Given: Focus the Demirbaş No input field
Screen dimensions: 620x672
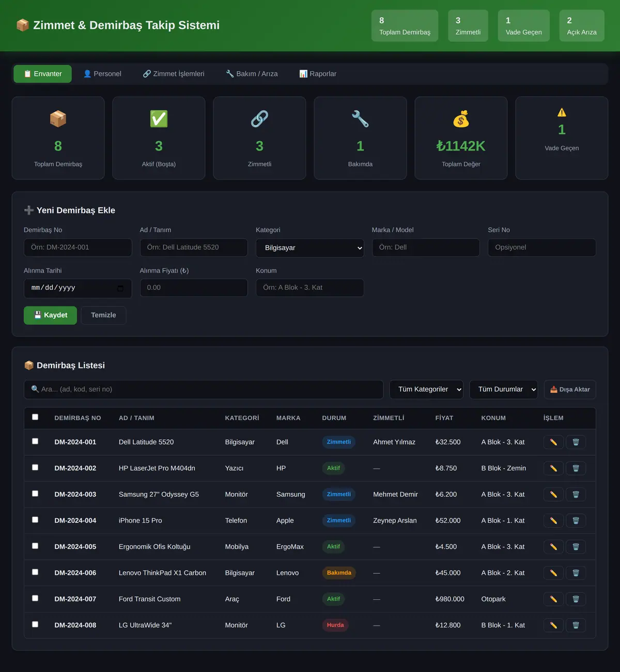Looking at the screenshot, I should click(x=78, y=248).
